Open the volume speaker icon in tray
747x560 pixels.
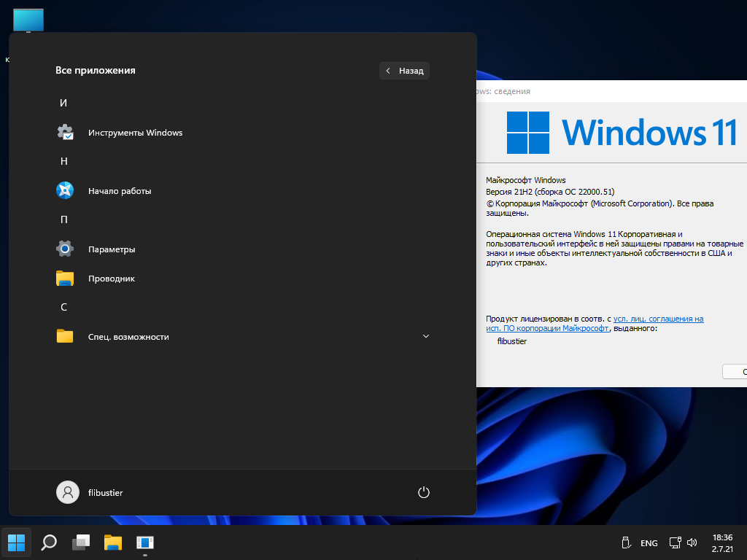pyautogui.click(x=692, y=543)
